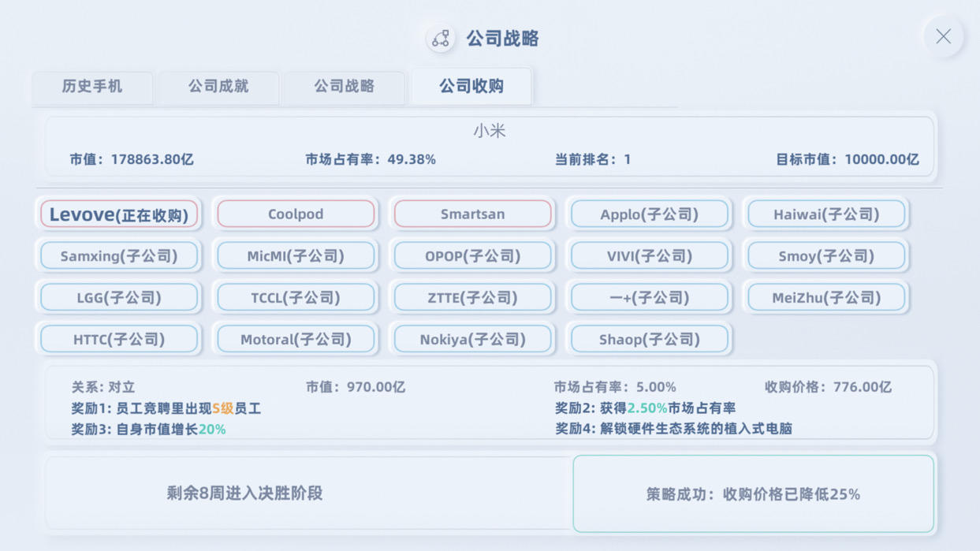980x551 pixels.
Task: Click the Haiwai subsidiary button
Action: (x=826, y=214)
